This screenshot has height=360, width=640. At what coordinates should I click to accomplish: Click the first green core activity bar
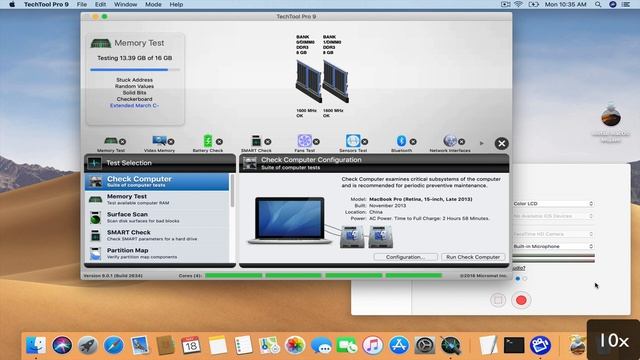(x=233, y=276)
